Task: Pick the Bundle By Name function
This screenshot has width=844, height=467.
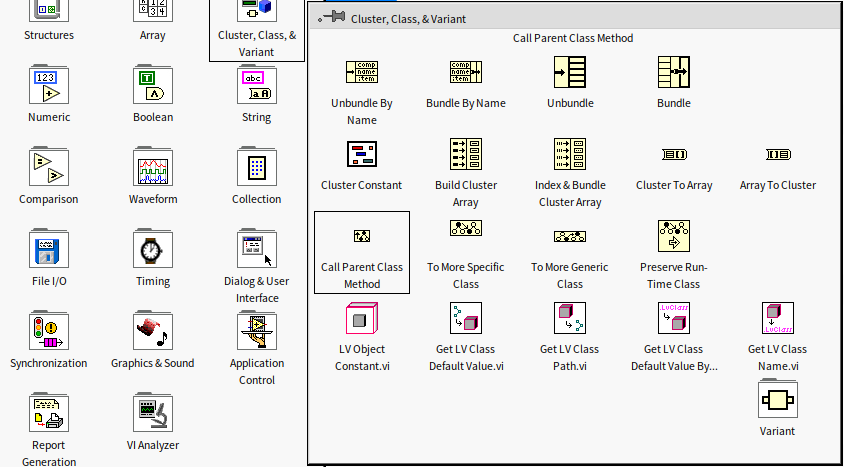Action: coord(466,72)
